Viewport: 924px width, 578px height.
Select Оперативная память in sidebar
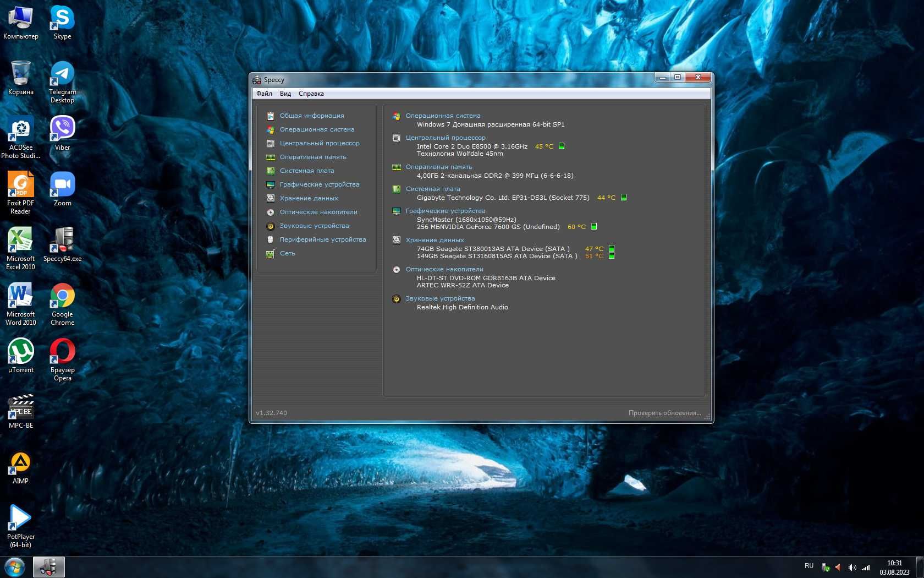pyautogui.click(x=313, y=157)
